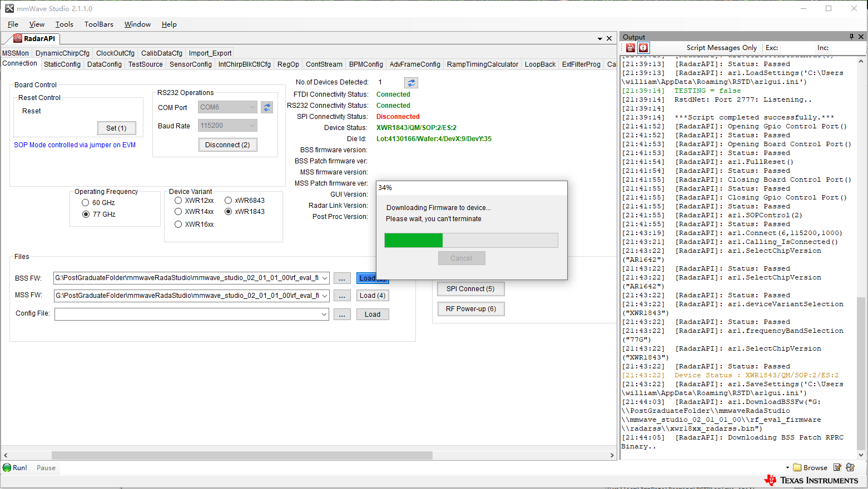Choose the XWR14xx device variant
The image size is (868, 489).
pos(178,212)
